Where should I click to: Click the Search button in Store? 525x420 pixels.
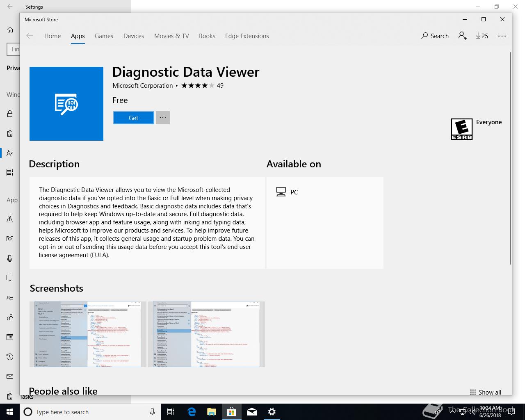pyautogui.click(x=435, y=36)
